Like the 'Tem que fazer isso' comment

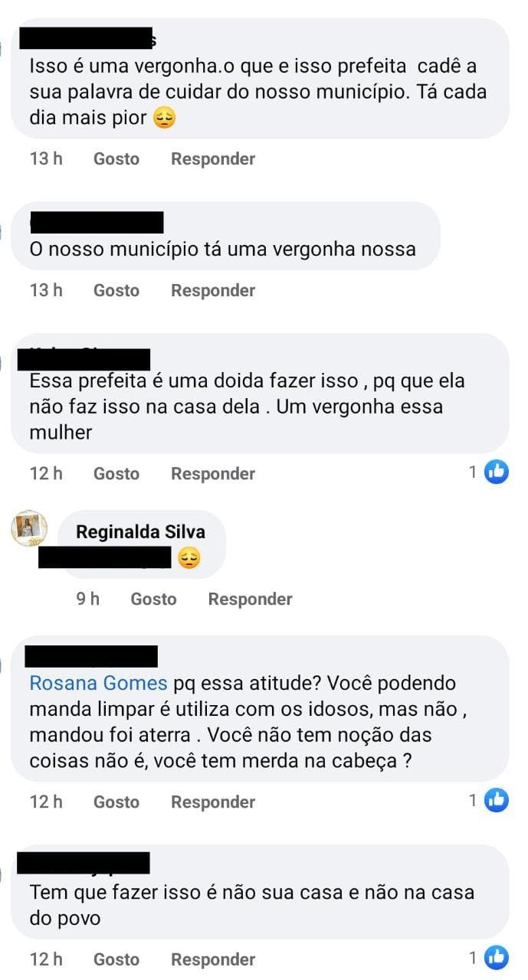(x=116, y=959)
